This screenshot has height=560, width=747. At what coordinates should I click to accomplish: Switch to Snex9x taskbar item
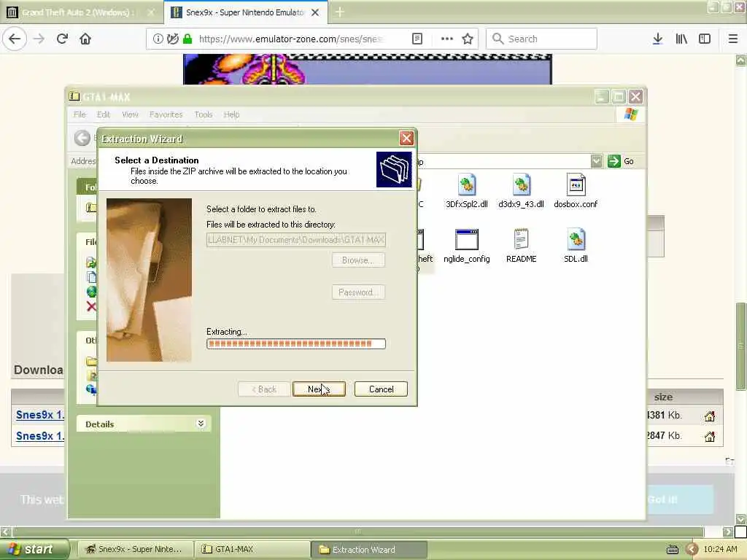coord(136,550)
